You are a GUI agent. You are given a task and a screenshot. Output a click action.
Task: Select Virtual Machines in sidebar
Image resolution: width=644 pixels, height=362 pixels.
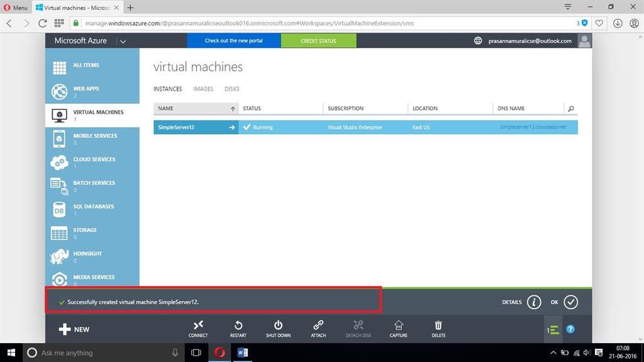click(x=92, y=115)
